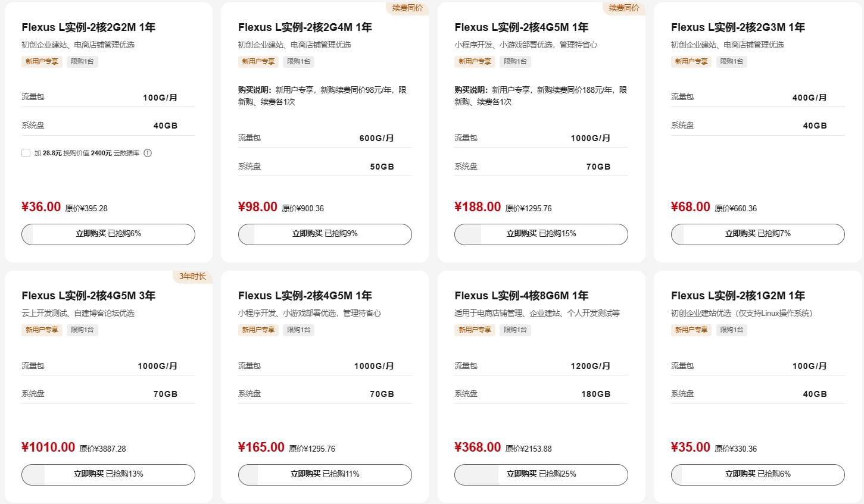
Task: Click 已抢购25% text on 4核8G6M card
Action: point(559,474)
